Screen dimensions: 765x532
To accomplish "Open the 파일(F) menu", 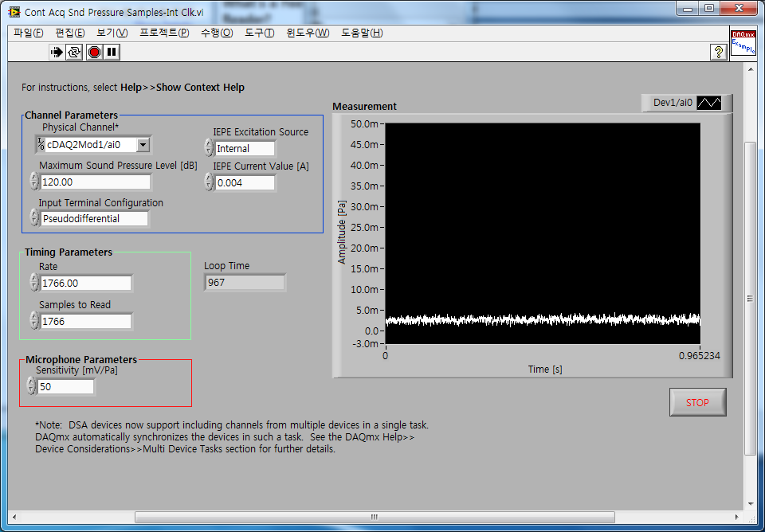I will 29,33.
